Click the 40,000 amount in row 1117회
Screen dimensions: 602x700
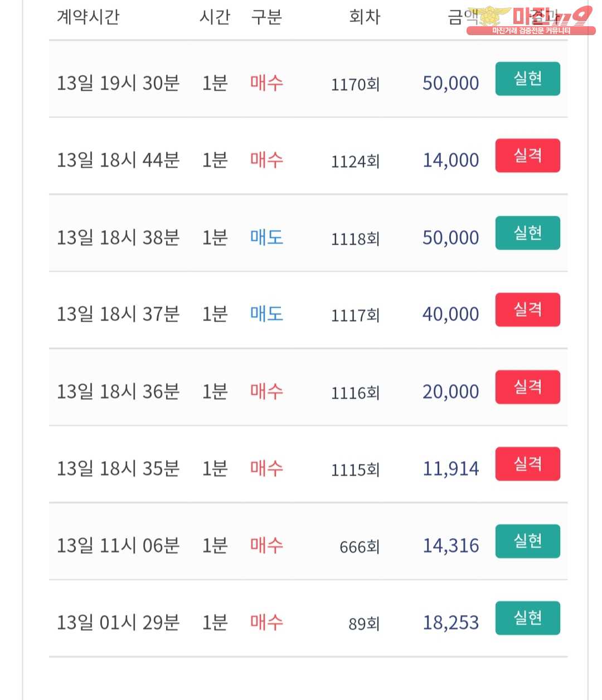(x=450, y=315)
